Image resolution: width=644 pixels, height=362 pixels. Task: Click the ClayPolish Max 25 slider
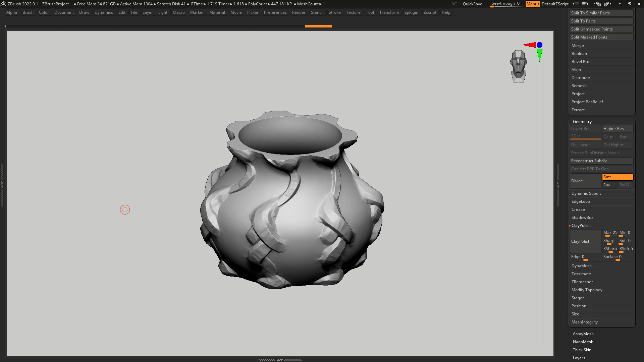click(x=610, y=233)
